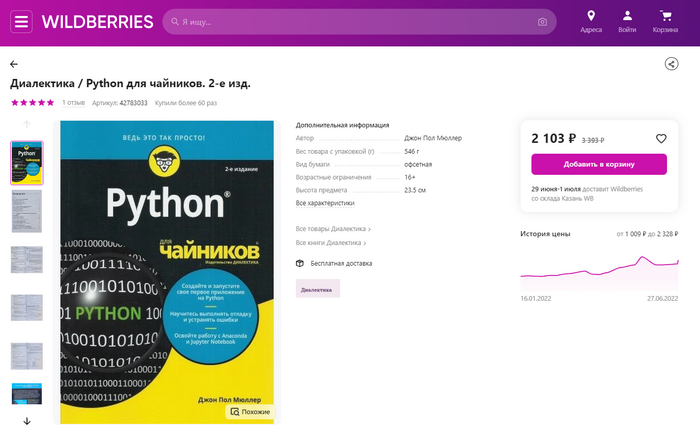Click the Диалектика brand tag

pyautogui.click(x=317, y=289)
